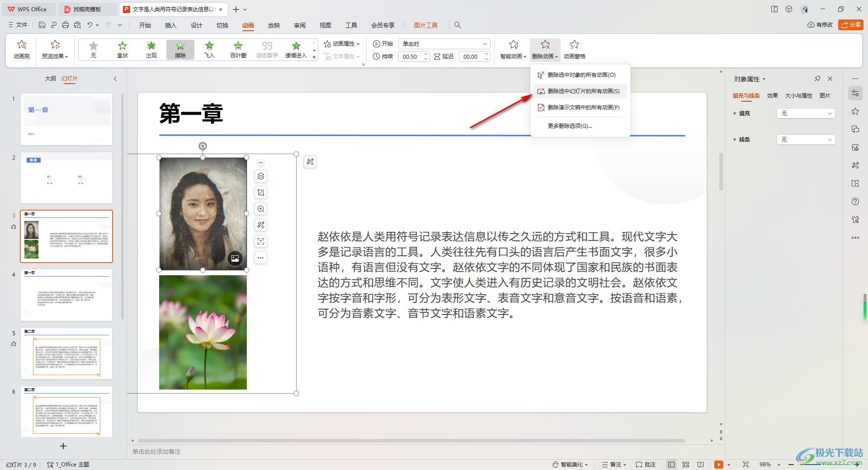Viewport: 868px width, 470px height.
Task: Switch to the 切换 Transitions ribbon tab
Action: [222, 25]
